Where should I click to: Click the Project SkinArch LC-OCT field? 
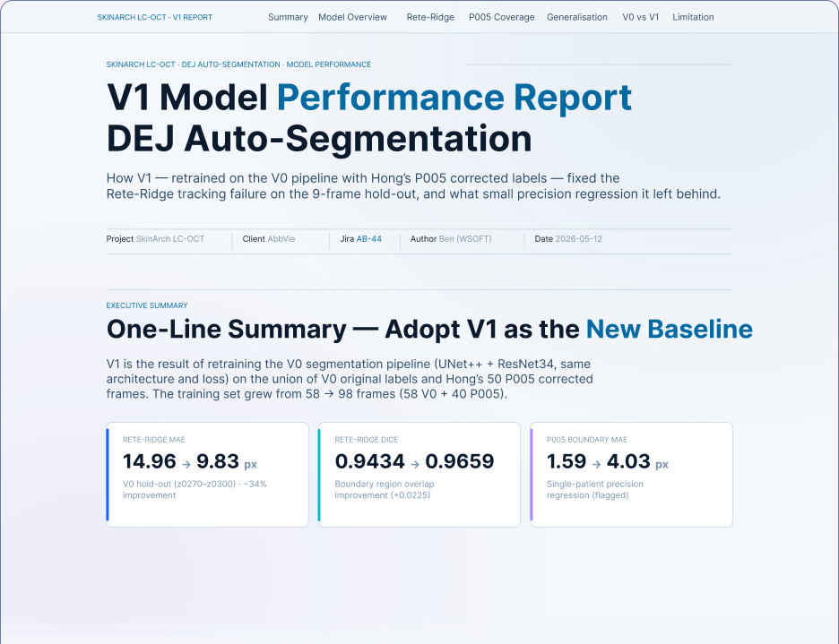click(x=155, y=239)
